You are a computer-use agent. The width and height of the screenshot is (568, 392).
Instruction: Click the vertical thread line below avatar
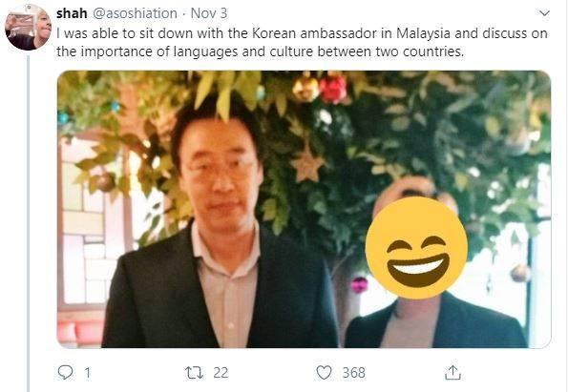[29, 224]
